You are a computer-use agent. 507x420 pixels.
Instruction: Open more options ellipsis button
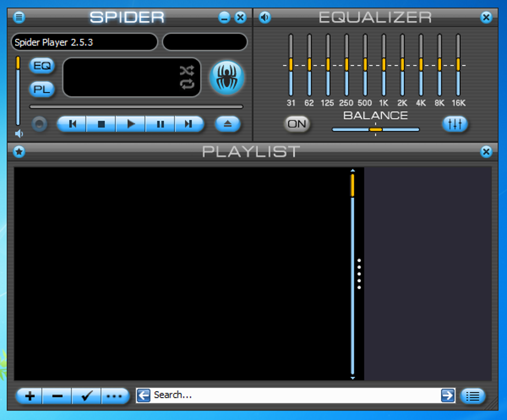(115, 396)
